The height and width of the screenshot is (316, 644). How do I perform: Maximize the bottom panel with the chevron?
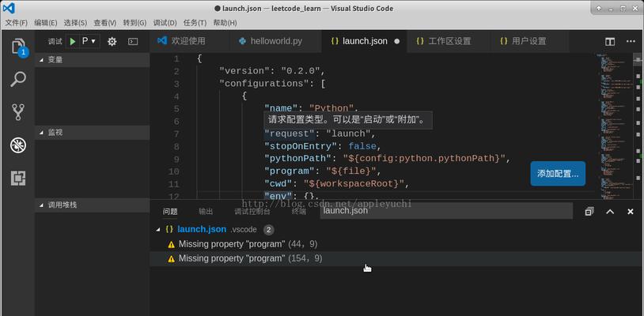click(610, 212)
